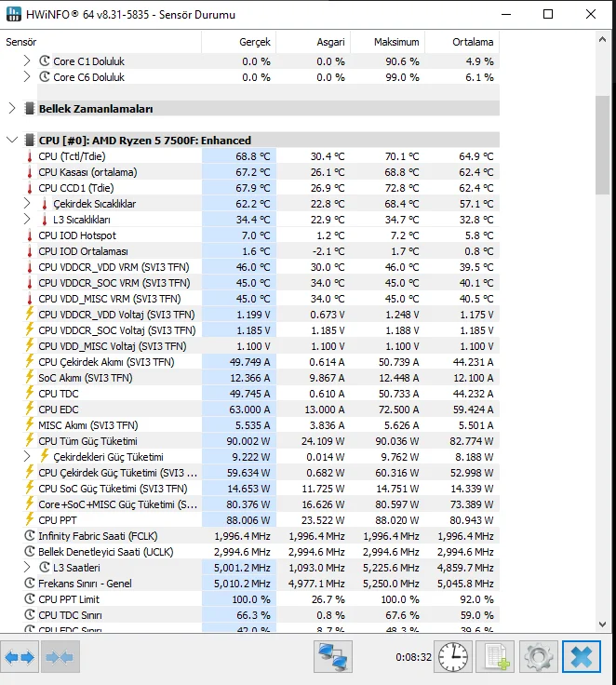Click chip icon beside Bellek Zamanlamaları
The image size is (616, 685).
click(x=29, y=108)
